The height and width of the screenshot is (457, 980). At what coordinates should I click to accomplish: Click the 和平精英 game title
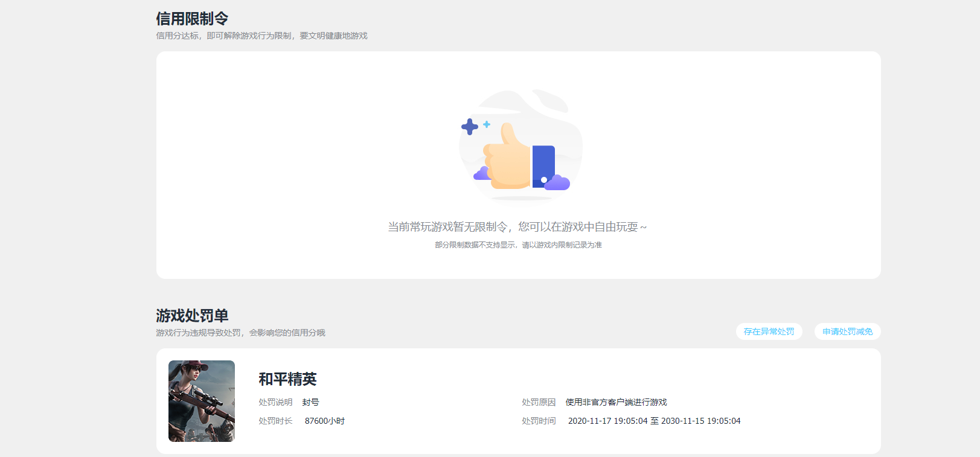coord(287,379)
